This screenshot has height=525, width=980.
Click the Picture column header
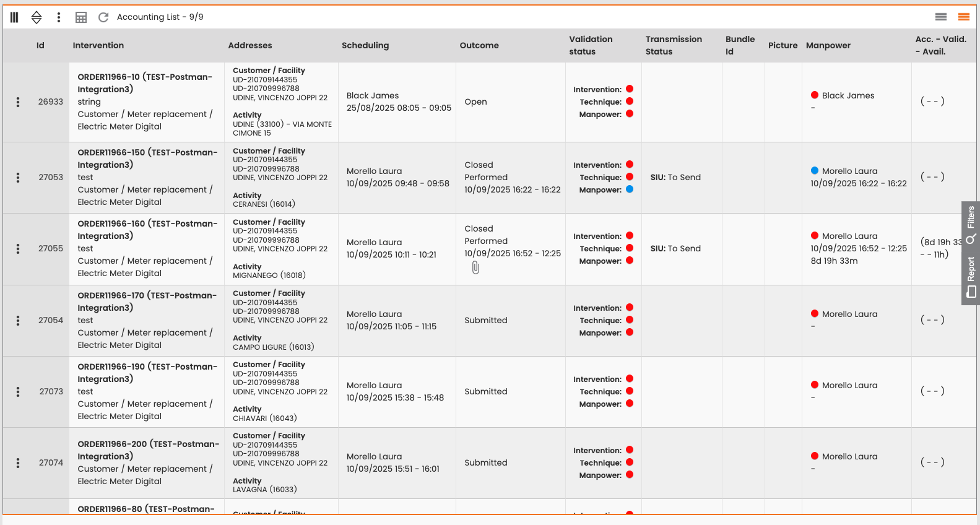[783, 45]
